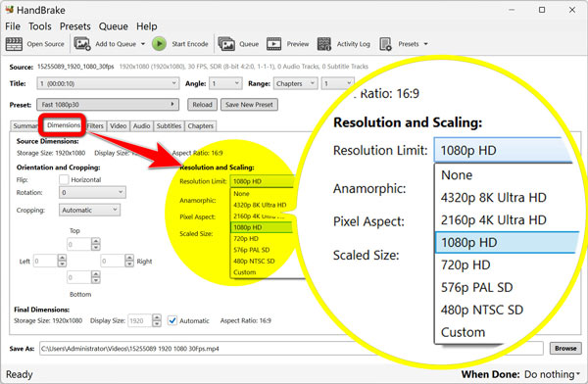Open the range start chapter dropdown showing 1
The image size is (588, 384).
tap(337, 83)
